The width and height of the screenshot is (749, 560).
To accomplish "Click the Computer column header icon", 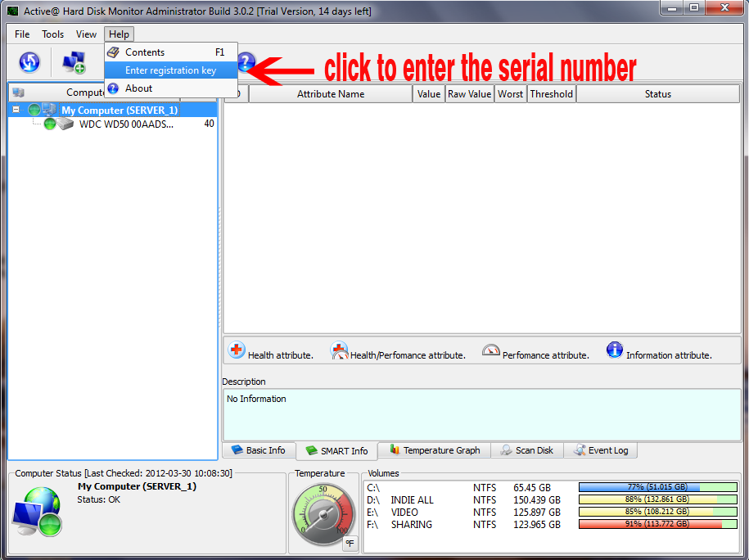I will [x=19, y=93].
